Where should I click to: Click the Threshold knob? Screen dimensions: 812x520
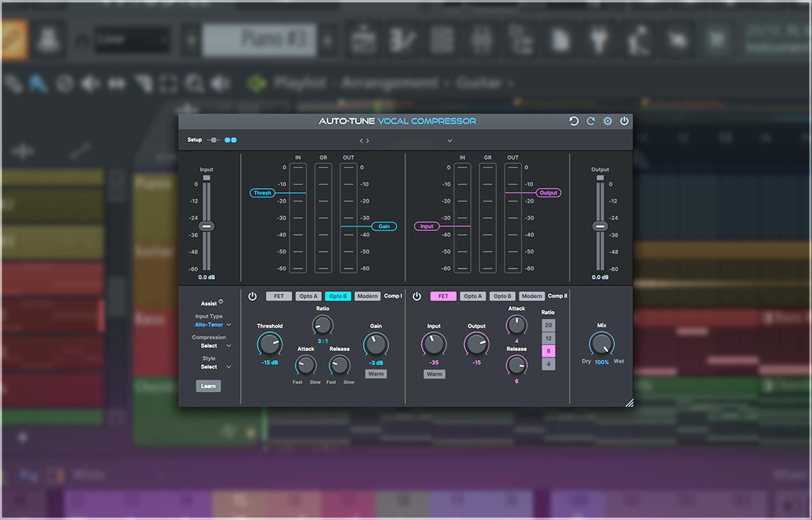pos(270,344)
